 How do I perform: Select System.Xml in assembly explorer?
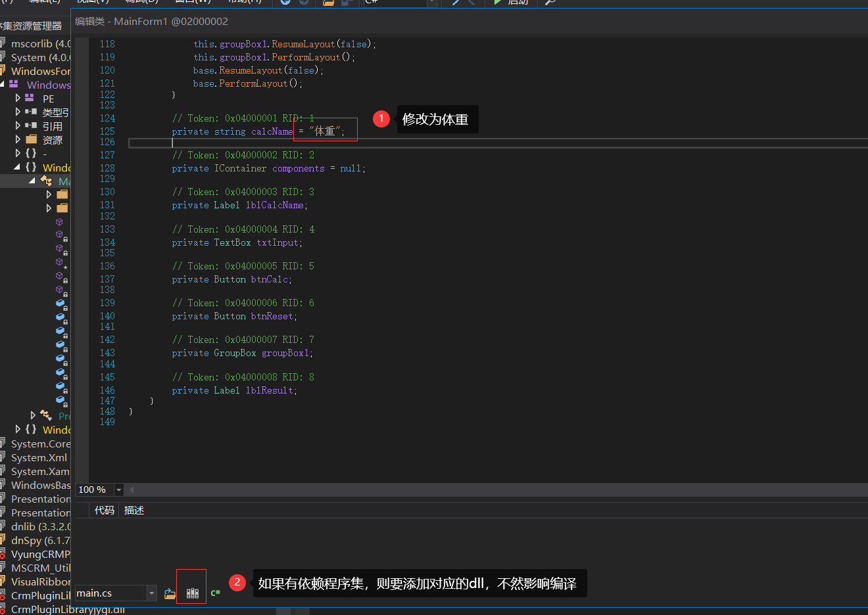coord(39,457)
